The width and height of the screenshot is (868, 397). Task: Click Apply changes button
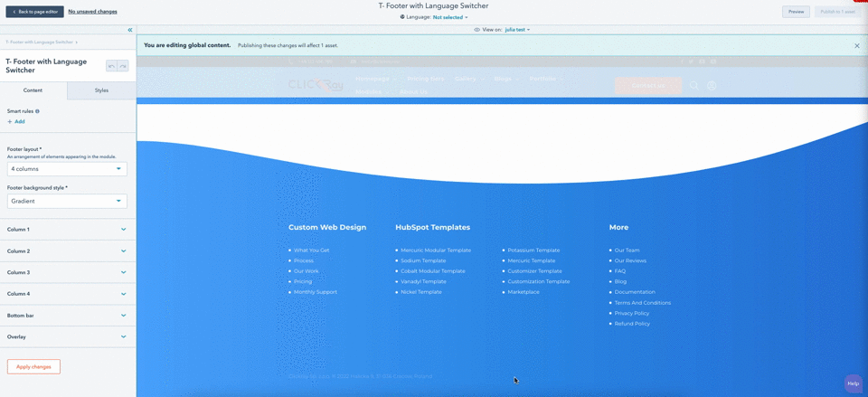pos(33,366)
